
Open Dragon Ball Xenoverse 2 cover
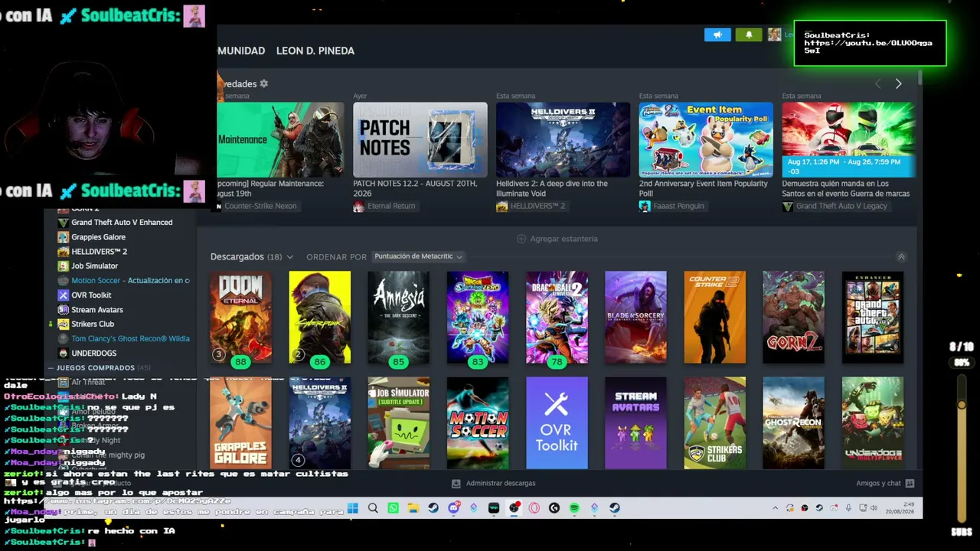tap(557, 317)
